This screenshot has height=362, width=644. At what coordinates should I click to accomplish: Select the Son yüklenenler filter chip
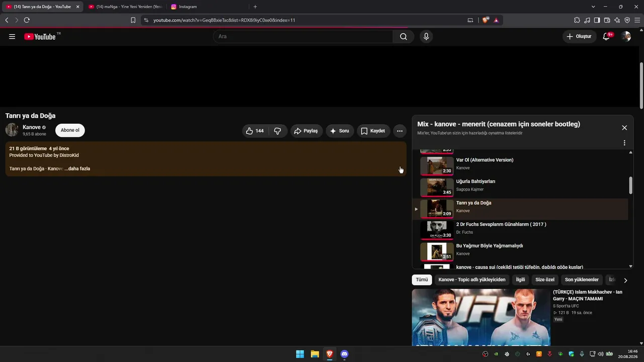(x=582, y=280)
